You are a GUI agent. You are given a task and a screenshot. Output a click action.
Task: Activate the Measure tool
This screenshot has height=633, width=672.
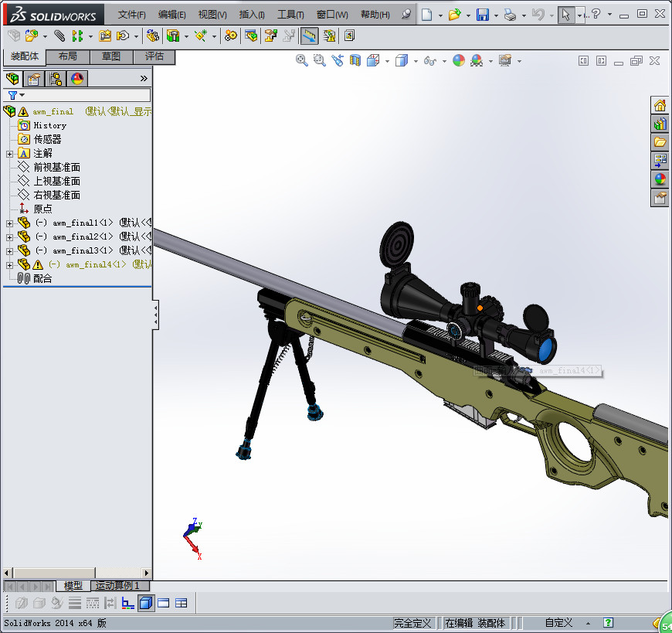(x=308, y=35)
